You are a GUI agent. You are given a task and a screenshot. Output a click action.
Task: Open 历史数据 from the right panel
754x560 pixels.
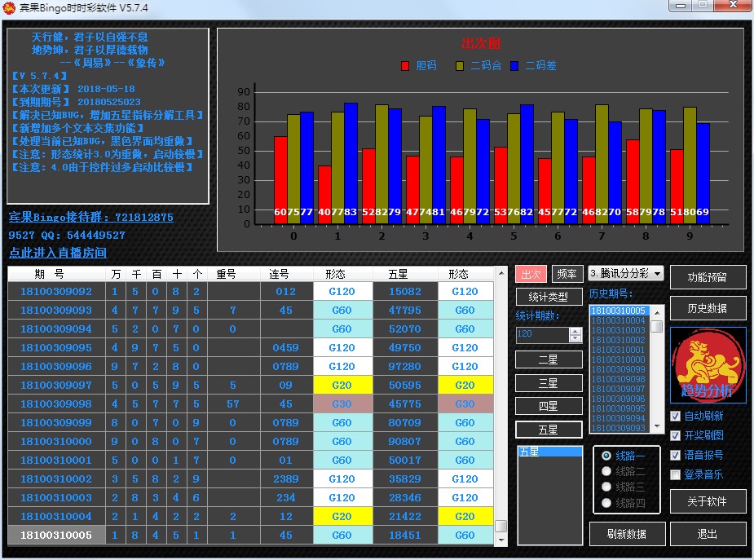point(707,308)
